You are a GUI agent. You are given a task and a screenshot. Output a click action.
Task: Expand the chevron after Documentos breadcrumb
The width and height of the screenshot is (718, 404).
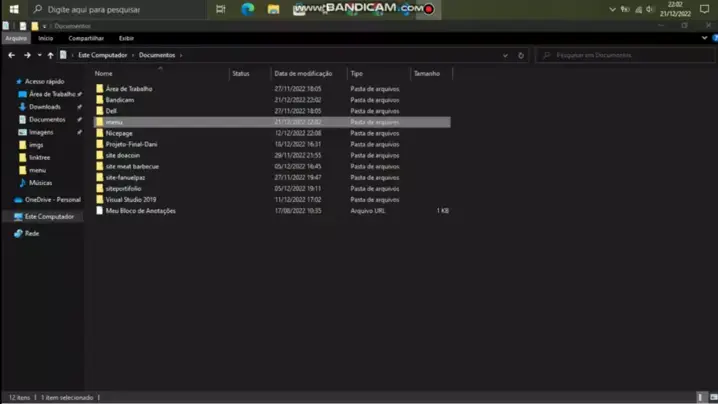click(x=181, y=55)
